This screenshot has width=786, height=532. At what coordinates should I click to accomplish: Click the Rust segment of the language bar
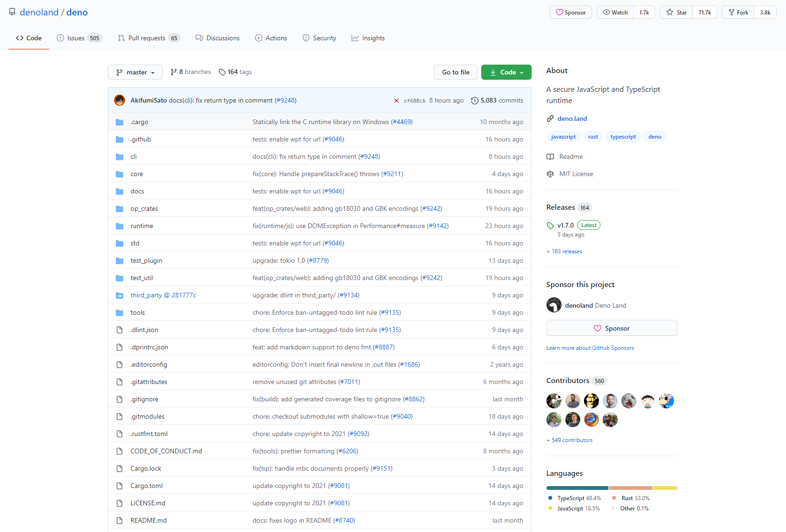(x=630, y=488)
